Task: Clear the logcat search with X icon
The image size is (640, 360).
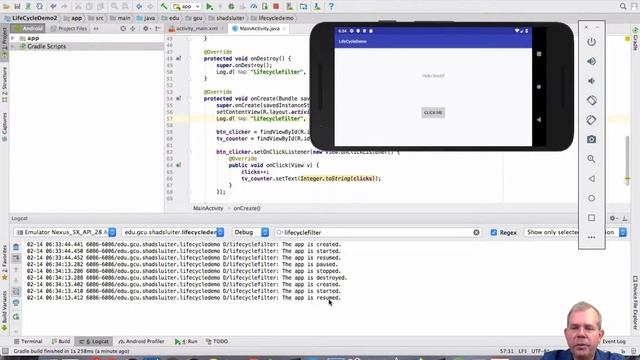Action: [x=476, y=232]
